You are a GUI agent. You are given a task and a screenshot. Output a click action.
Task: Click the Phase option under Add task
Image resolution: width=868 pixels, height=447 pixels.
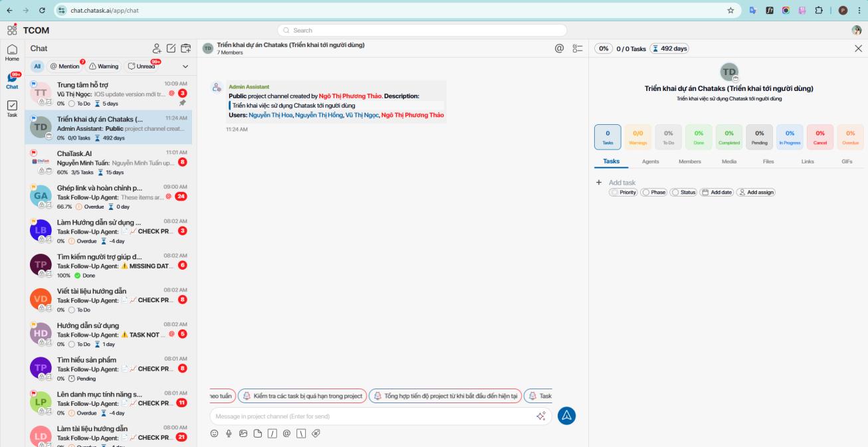tap(654, 192)
